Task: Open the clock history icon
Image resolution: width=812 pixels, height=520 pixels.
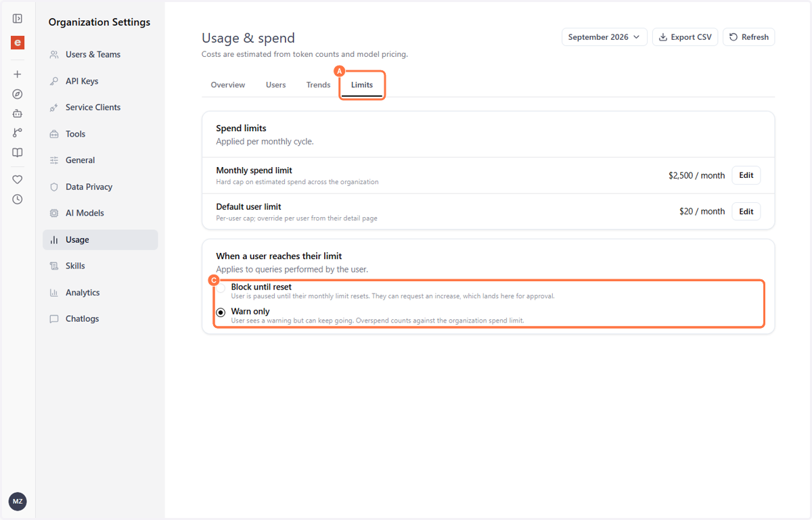Action: point(18,199)
